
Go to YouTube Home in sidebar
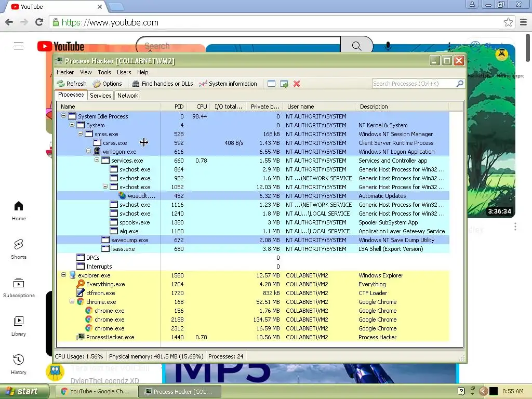(x=19, y=211)
